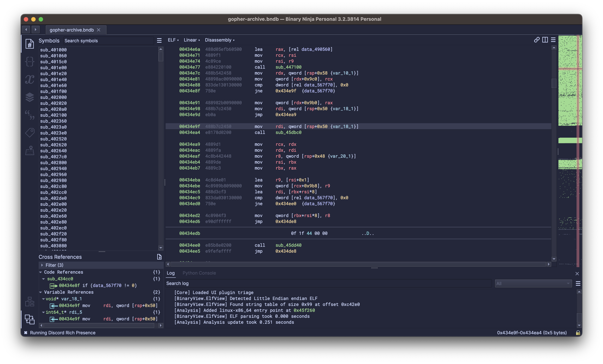Open the Strings quotes sidebar icon
Screen dimensions: 603x364
[30, 115]
